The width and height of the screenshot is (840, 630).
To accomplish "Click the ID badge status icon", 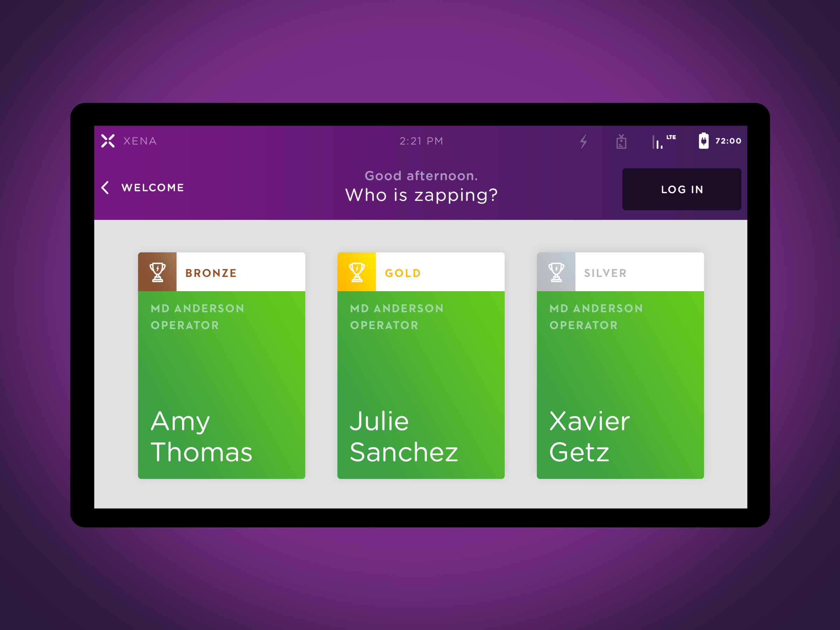I will (x=621, y=141).
